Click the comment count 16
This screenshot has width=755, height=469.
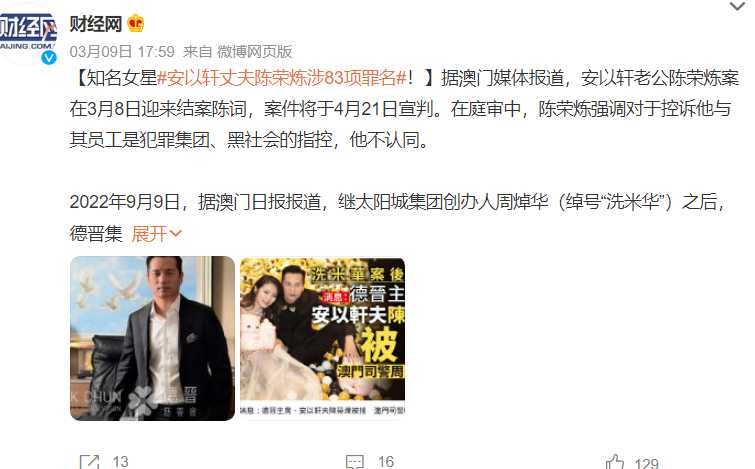(386, 462)
